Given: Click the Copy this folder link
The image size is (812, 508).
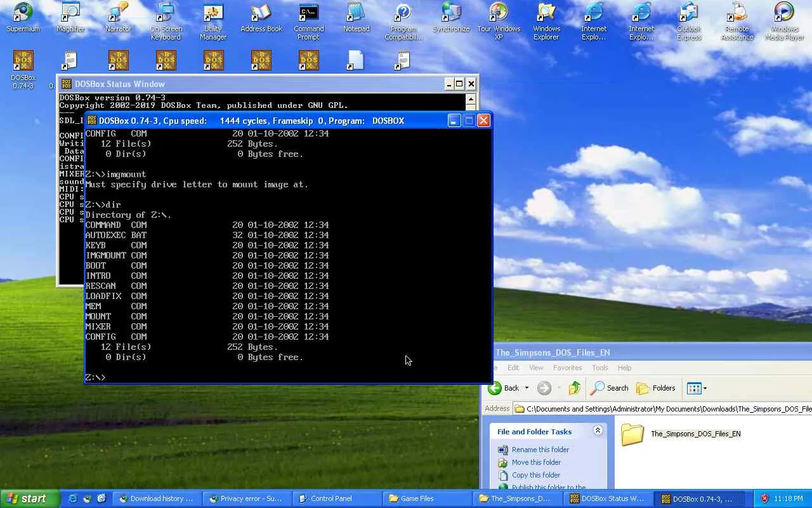Looking at the screenshot, I should [x=536, y=475].
